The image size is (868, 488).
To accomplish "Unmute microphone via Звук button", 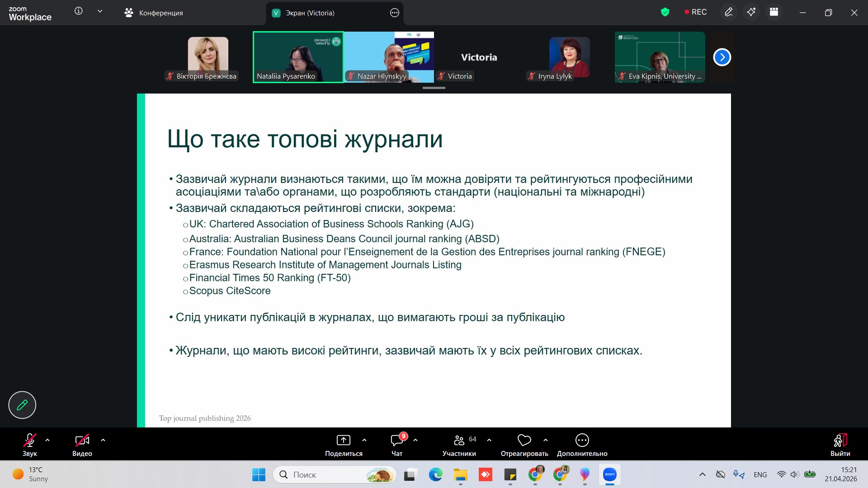I will pos(29,440).
